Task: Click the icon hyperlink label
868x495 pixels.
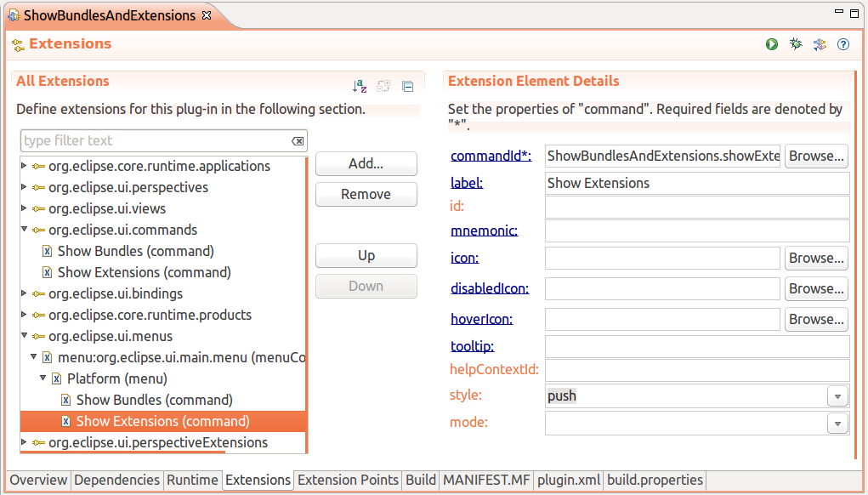Action: (x=464, y=258)
